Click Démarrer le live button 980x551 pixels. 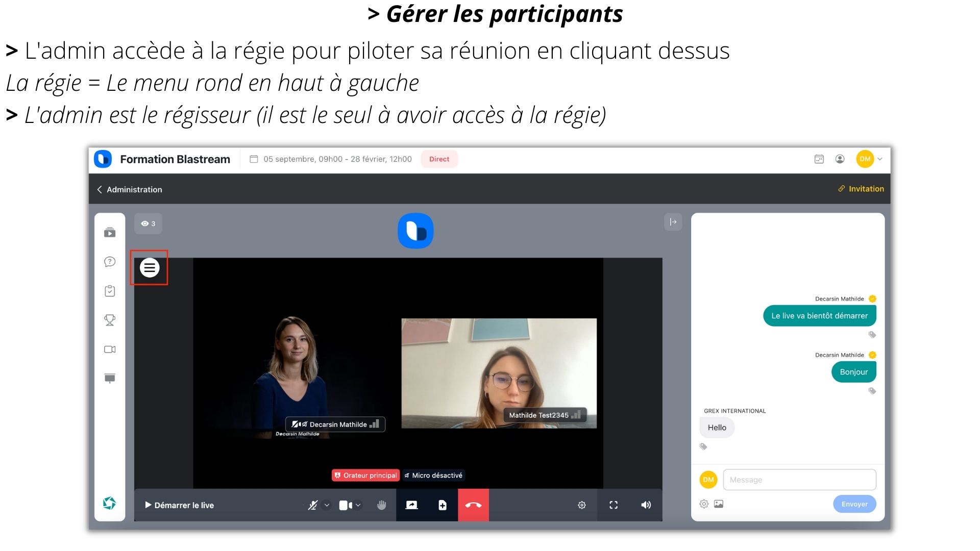click(180, 505)
